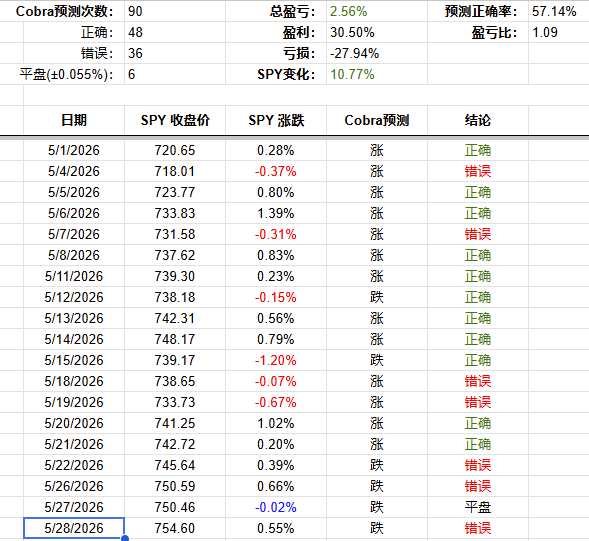Click the 日期 column header cell
The image size is (589, 541).
74,120
